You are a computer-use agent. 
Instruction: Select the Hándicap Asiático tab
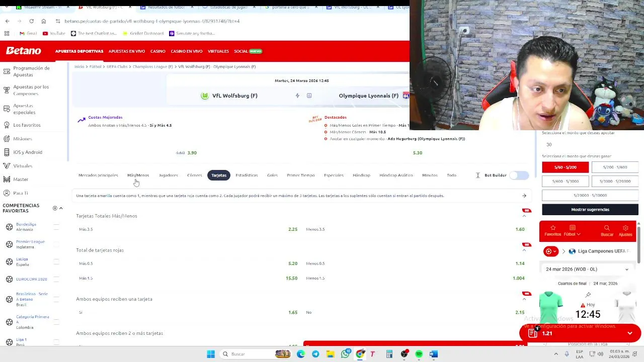coord(396,175)
